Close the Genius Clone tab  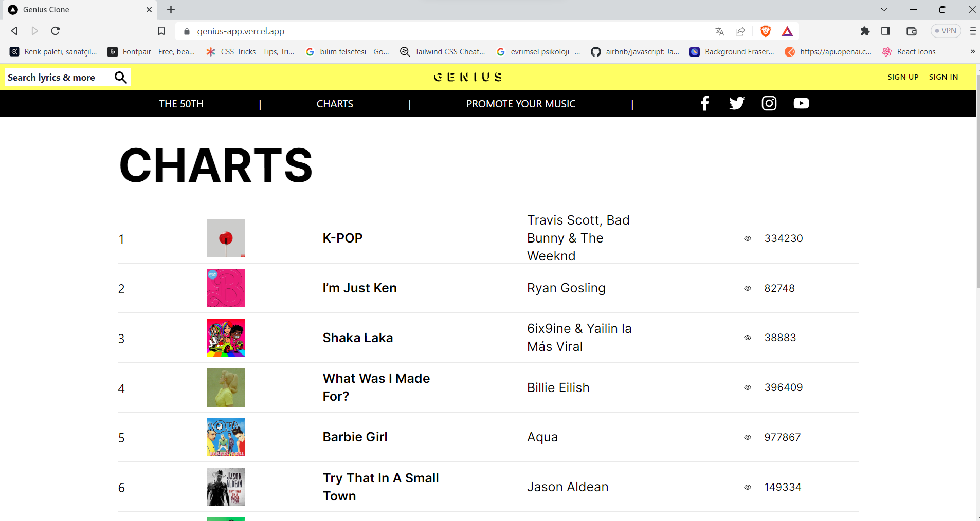tap(149, 9)
